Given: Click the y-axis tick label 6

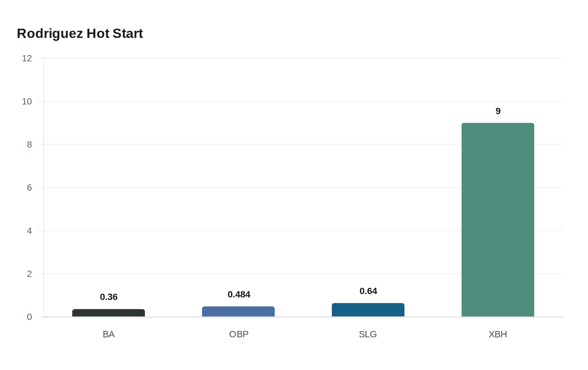Looking at the screenshot, I should point(29,188).
